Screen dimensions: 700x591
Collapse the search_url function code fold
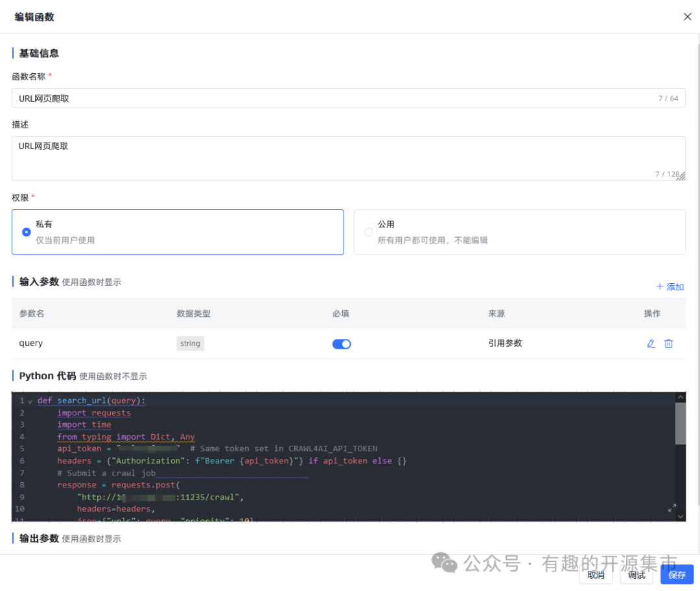(x=29, y=400)
